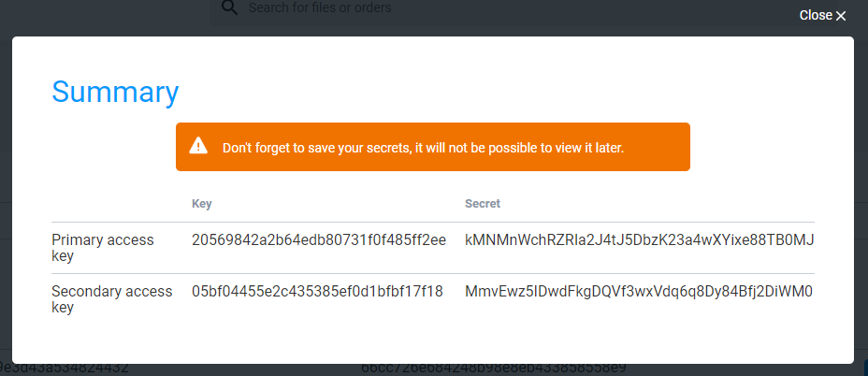This screenshot has width=868, height=376.
Task: Click the Summary heading
Action: (115, 92)
